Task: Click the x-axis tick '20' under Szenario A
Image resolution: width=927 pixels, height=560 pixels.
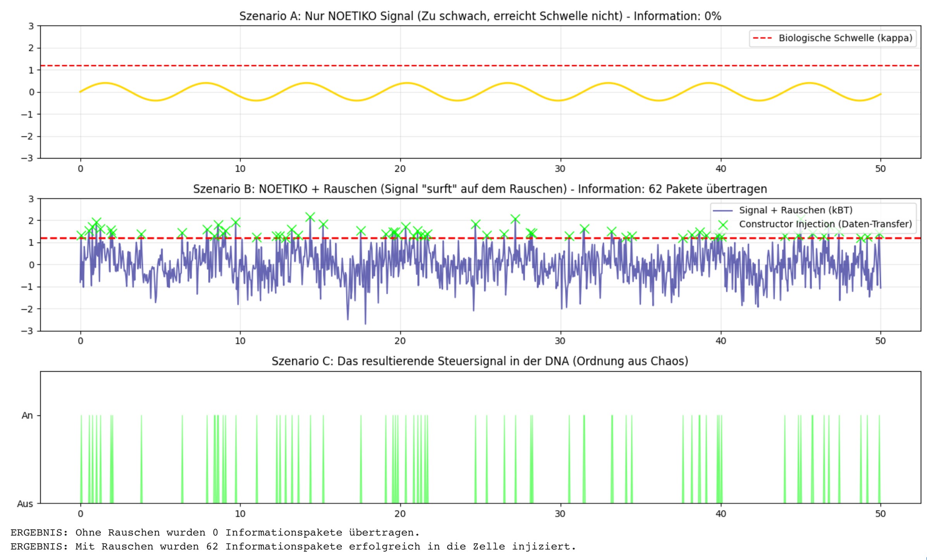Action: tap(400, 169)
